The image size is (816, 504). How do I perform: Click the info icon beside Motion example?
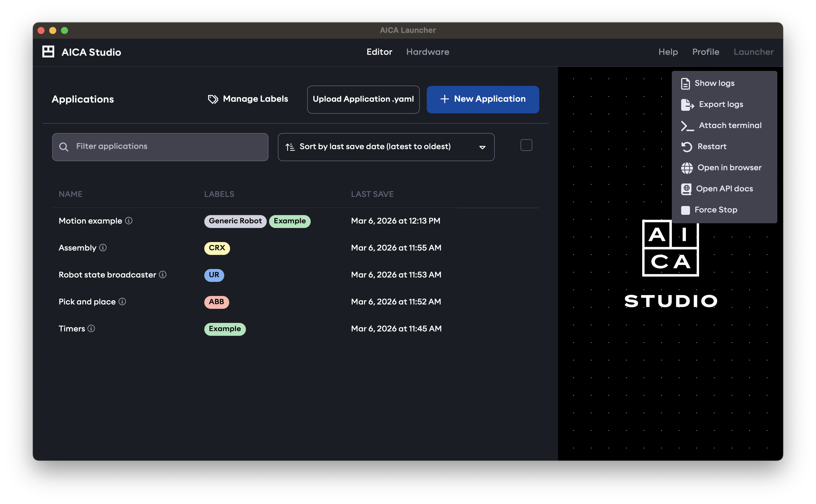(129, 221)
